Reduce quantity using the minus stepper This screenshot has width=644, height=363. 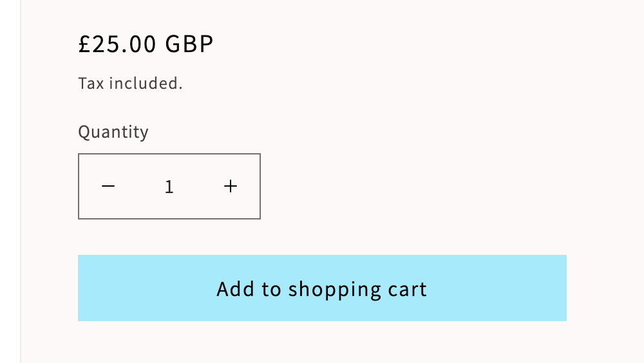coord(108,187)
